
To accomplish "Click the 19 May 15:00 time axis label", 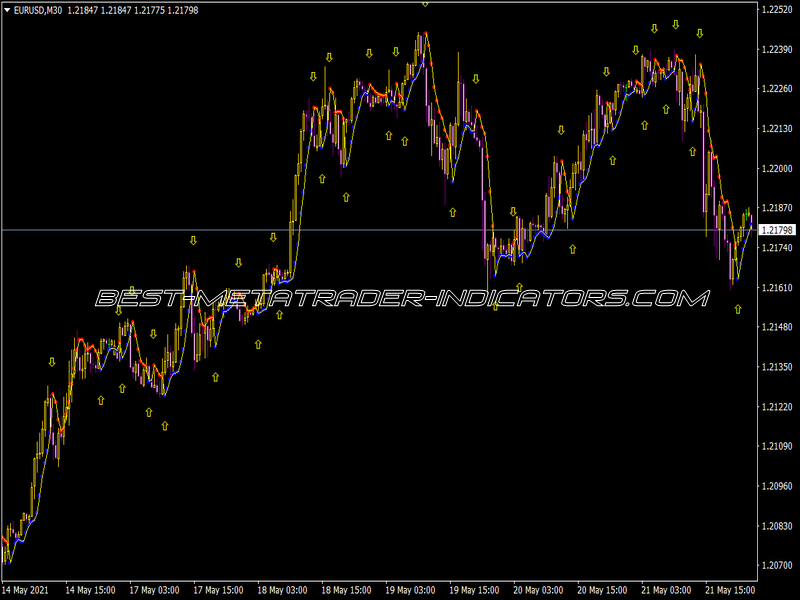I will point(474,590).
